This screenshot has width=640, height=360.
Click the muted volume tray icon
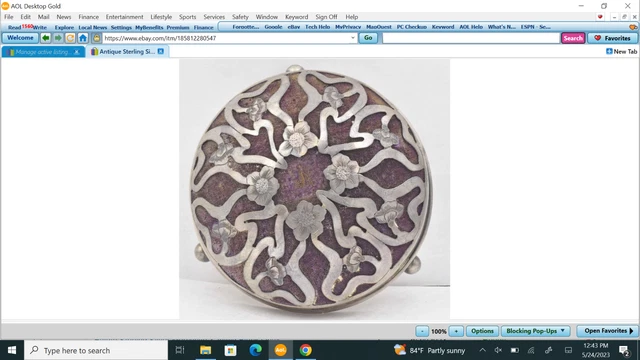tap(498, 350)
